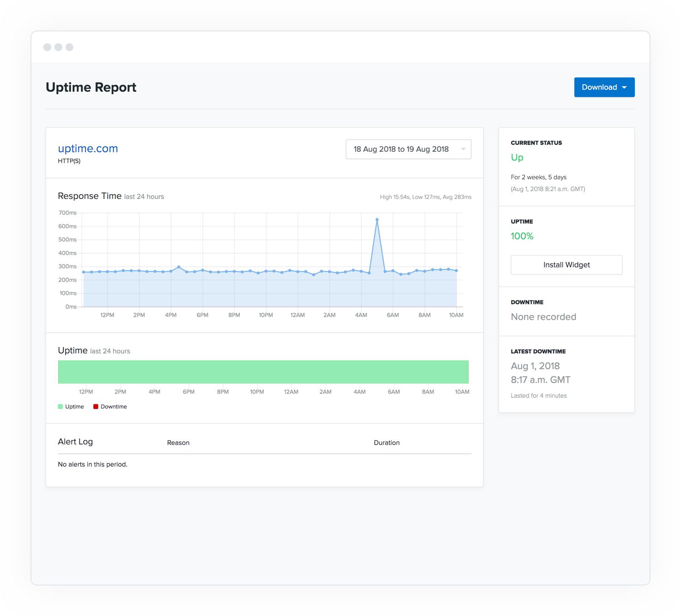
Task: Click the response time spike peak data point
Action: [x=377, y=220]
